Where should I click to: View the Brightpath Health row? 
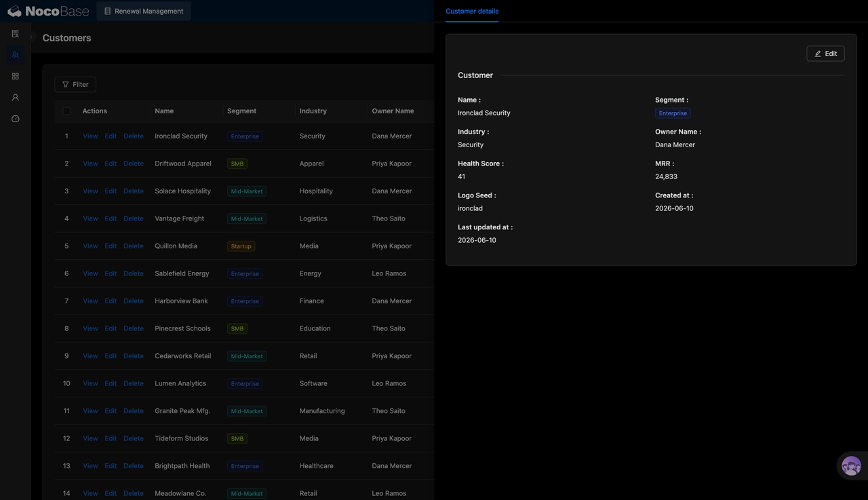[90, 466]
